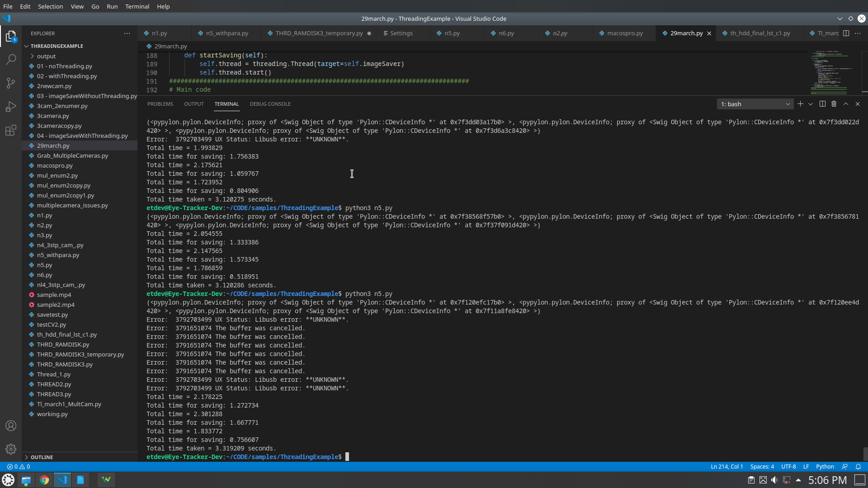This screenshot has height=488, width=868.
Task: Select the Source Control icon
Action: click(11, 83)
